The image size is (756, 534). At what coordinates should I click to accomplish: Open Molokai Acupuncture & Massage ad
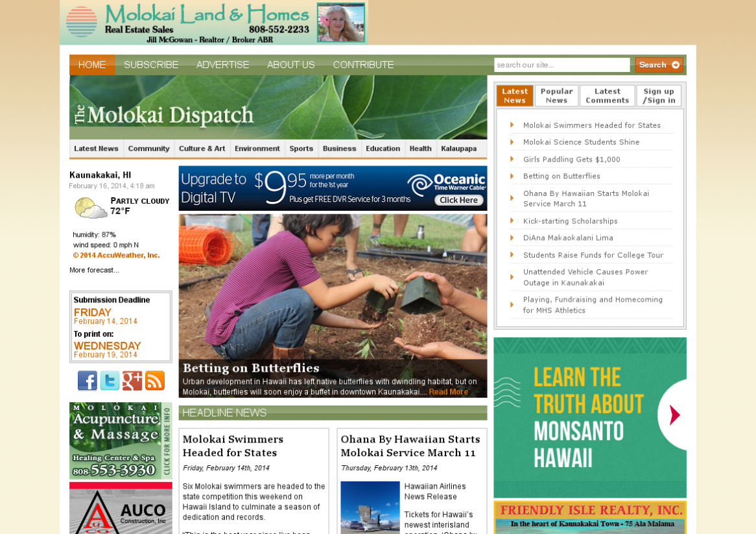[x=121, y=441]
